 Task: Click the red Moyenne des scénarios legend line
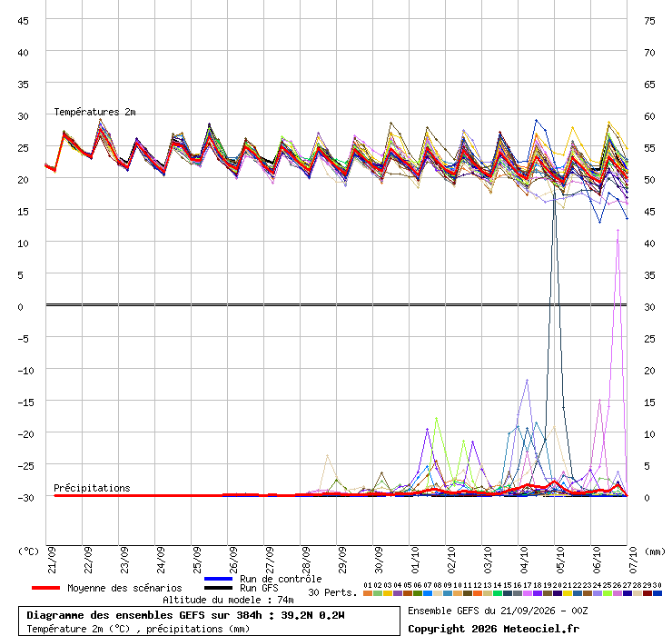coord(45,588)
